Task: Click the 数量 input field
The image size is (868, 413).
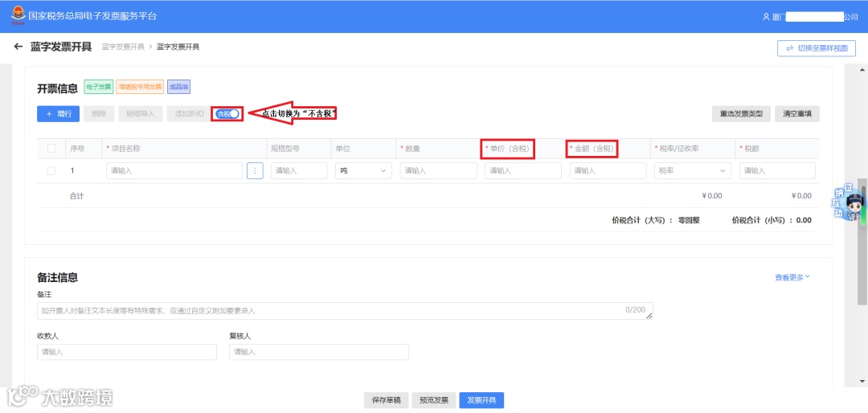Action: (x=439, y=171)
